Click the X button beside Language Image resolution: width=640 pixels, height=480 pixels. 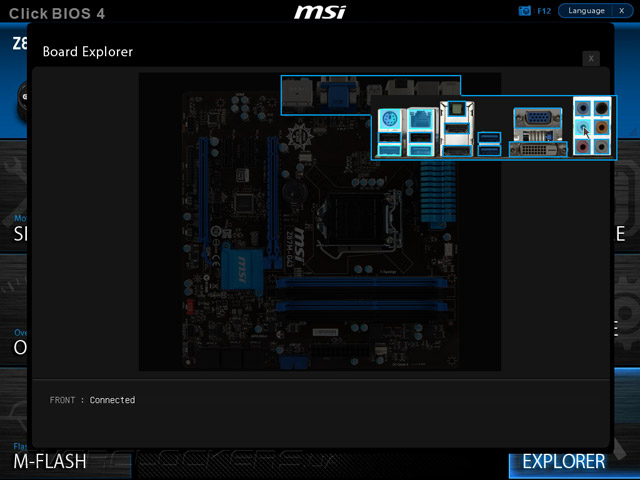(x=622, y=11)
